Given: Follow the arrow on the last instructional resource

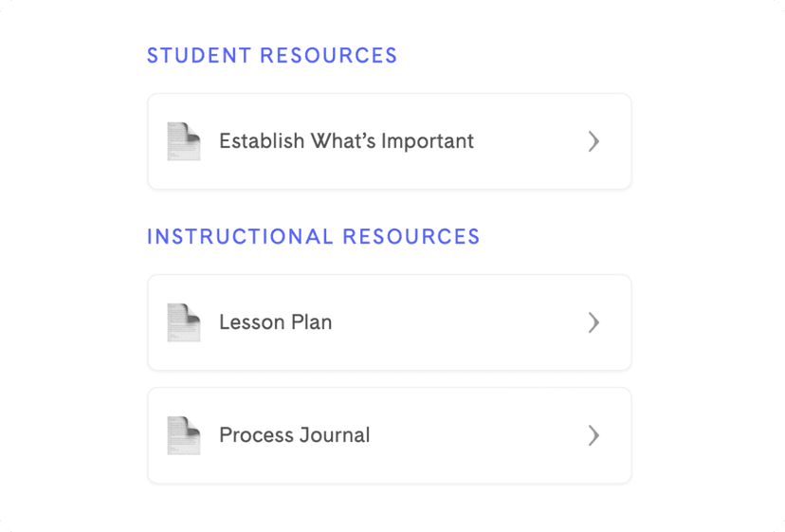Looking at the screenshot, I should [593, 435].
